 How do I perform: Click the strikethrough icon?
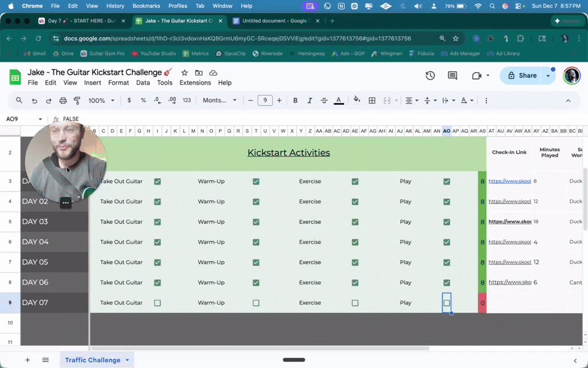coord(324,100)
